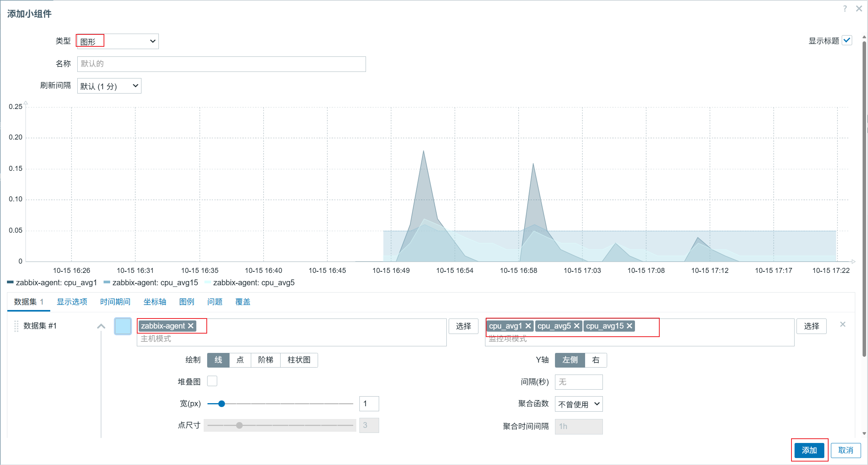Open the 刷新间隔 dropdown
Viewport: 868px width, 465px height.
109,86
